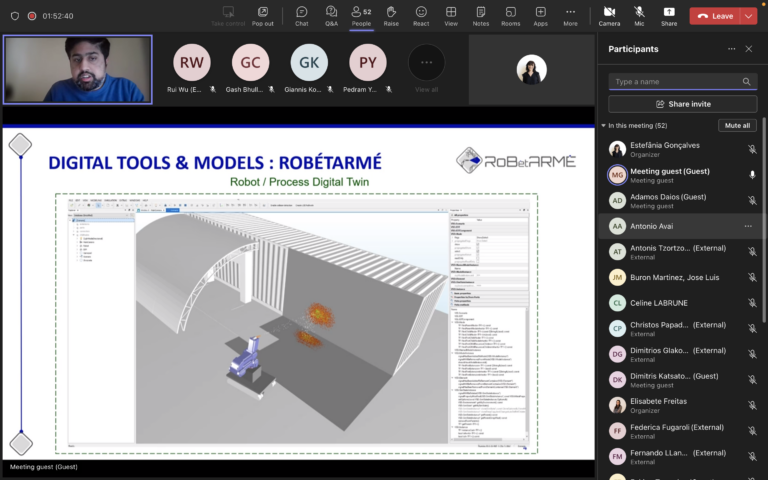Viewport: 768px width, 480px height.
Task: Toggle Fernando LLan mic icon
Action: [x=752, y=456]
